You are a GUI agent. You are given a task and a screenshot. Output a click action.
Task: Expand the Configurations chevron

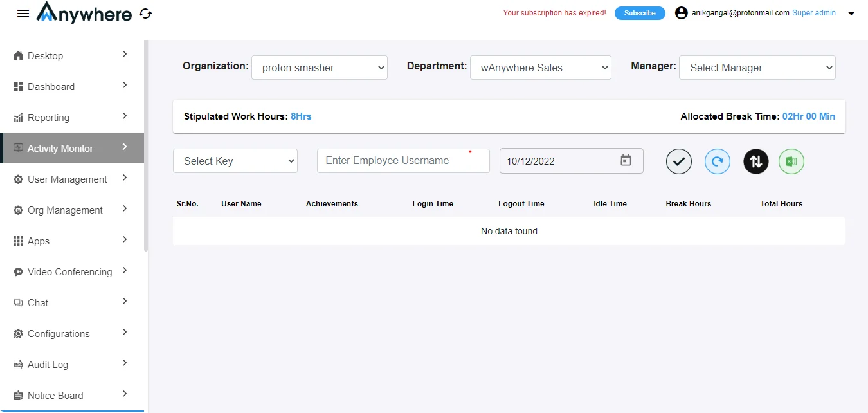point(125,333)
